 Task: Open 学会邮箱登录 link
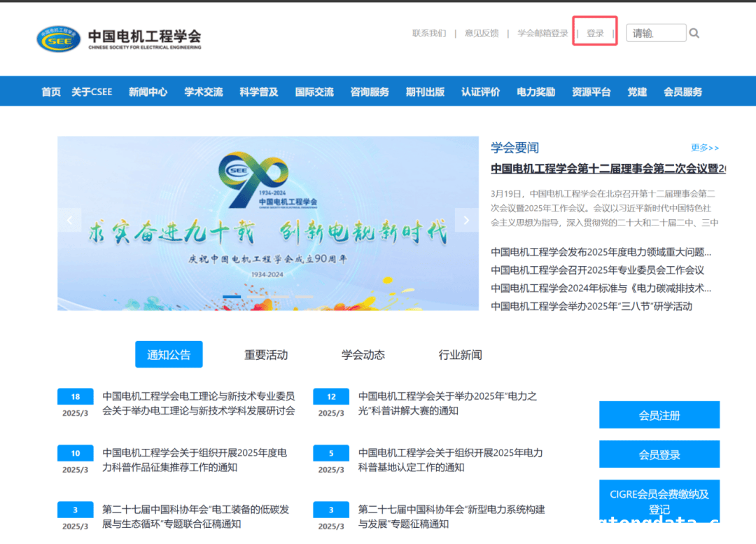[x=542, y=34]
